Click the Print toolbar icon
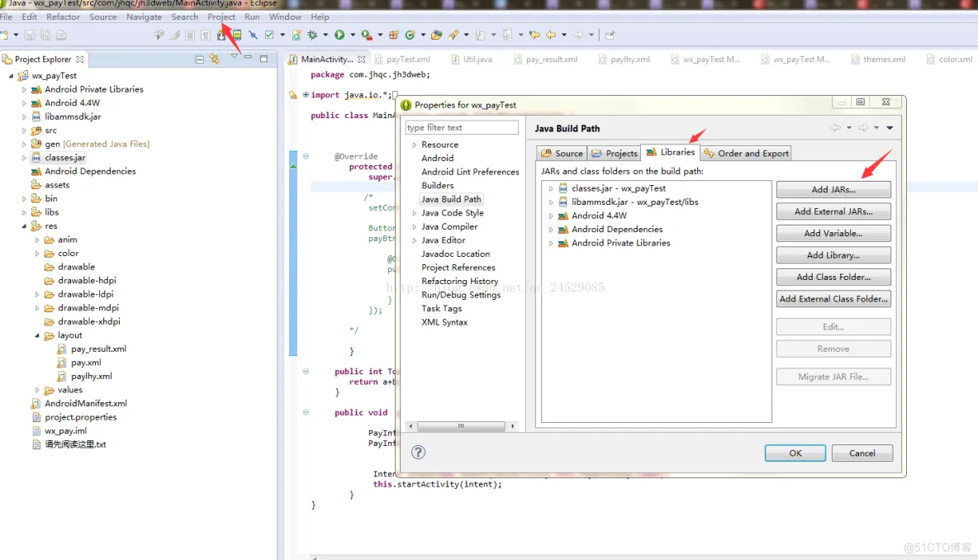978x560 pixels. pyautogui.click(x=61, y=35)
